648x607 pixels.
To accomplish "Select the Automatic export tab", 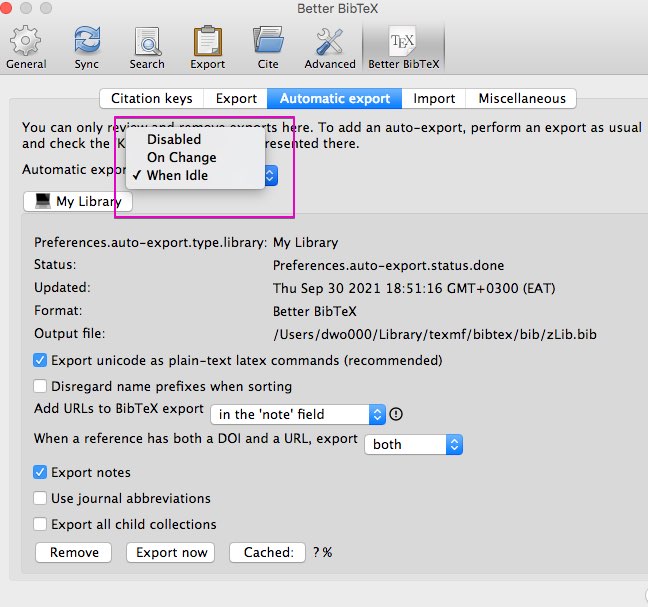I will point(334,98).
